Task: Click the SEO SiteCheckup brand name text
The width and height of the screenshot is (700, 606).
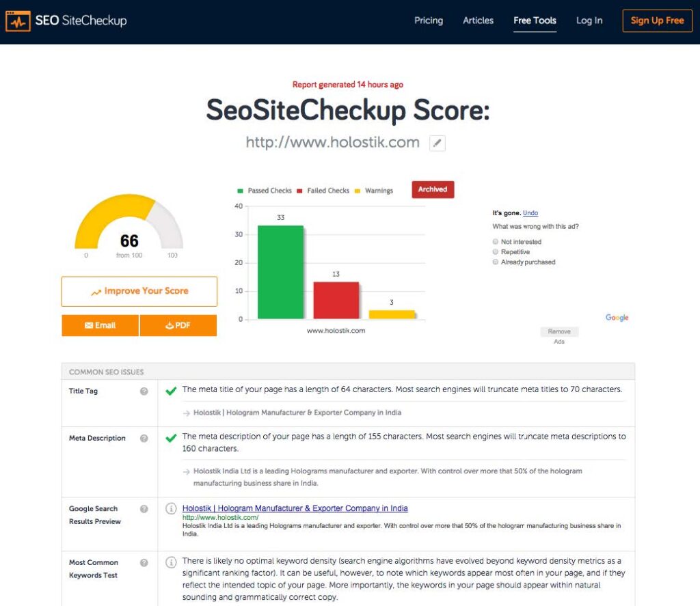Action: (81, 20)
